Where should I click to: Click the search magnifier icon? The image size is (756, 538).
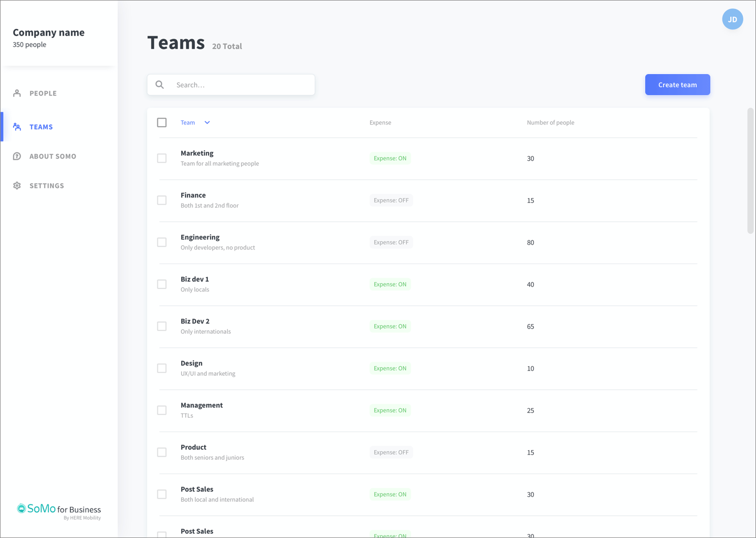coord(160,85)
